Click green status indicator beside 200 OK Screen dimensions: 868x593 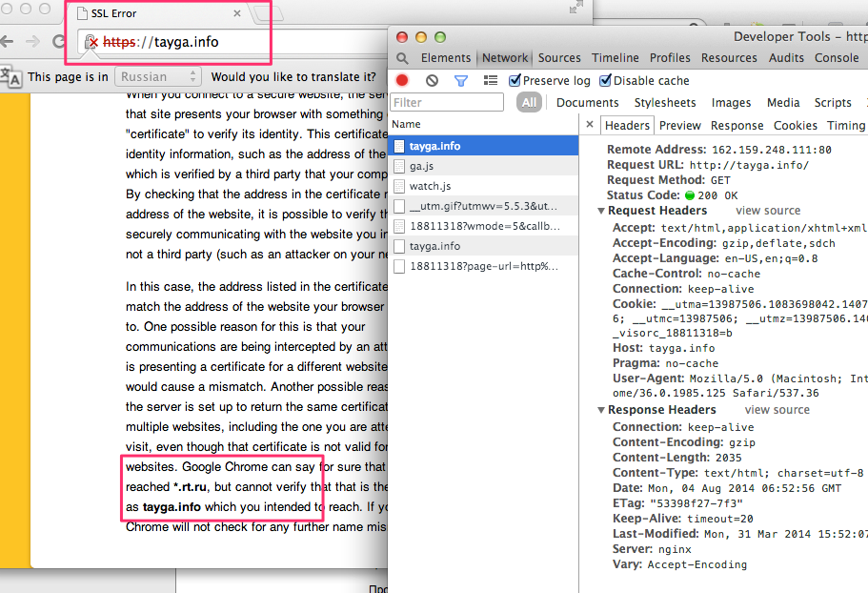[x=690, y=195]
